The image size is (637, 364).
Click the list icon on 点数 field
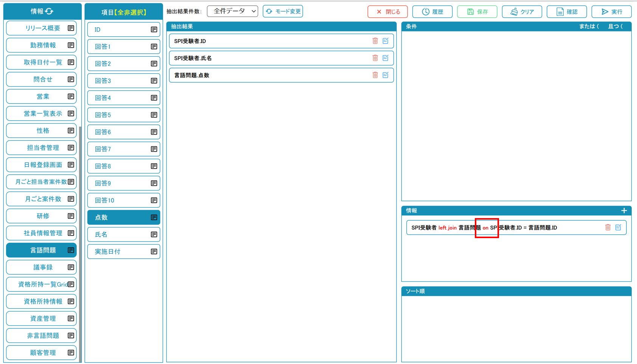pos(154,217)
